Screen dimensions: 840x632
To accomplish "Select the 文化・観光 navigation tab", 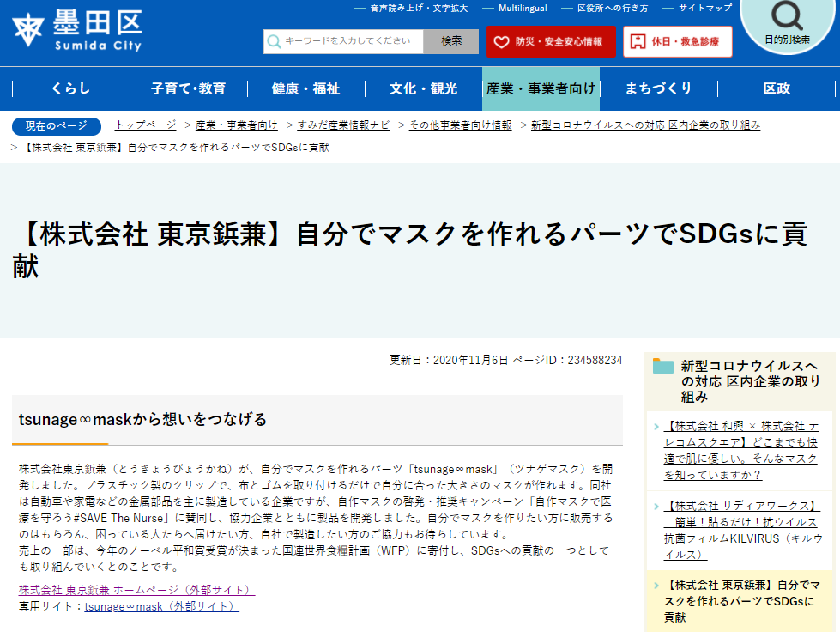I will (423, 88).
